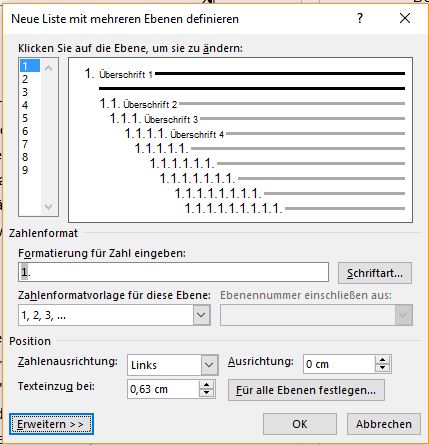Click the Überschrift 4 line in preview
The width and height of the screenshot is (429, 445).
tap(265, 134)
